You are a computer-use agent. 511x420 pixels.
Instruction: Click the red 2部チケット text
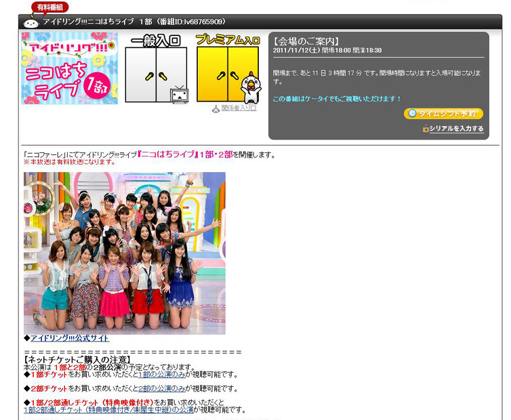click(49, 389)
